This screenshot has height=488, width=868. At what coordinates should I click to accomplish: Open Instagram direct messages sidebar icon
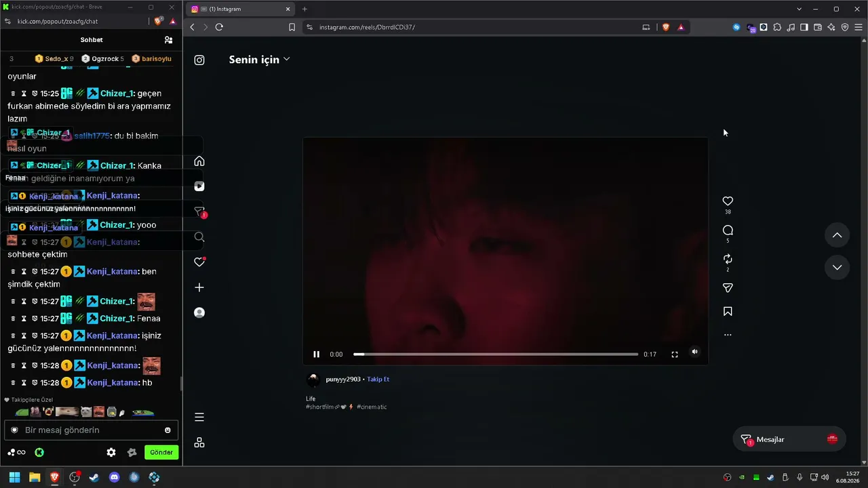199,211
